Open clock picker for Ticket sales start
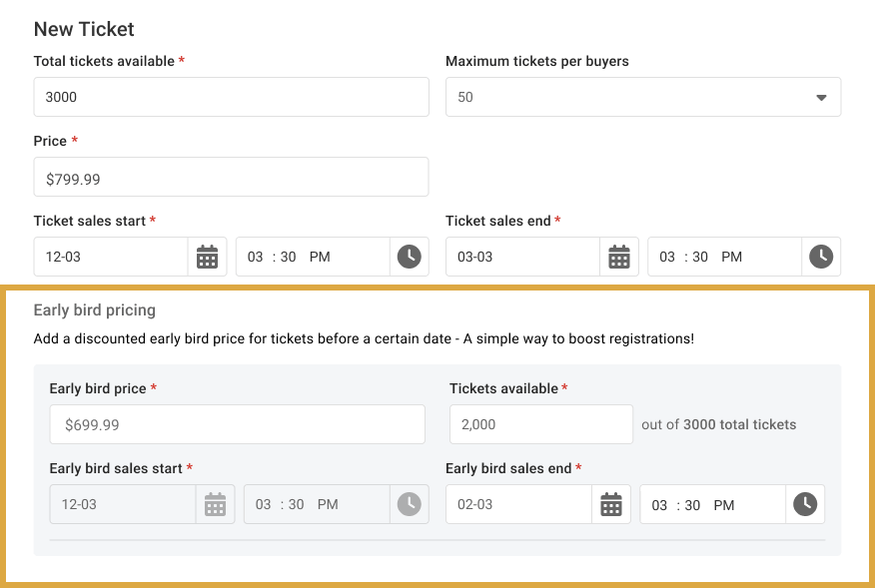Image resolution: width=875 pixels, height=588 pixels. pos(410,257)
